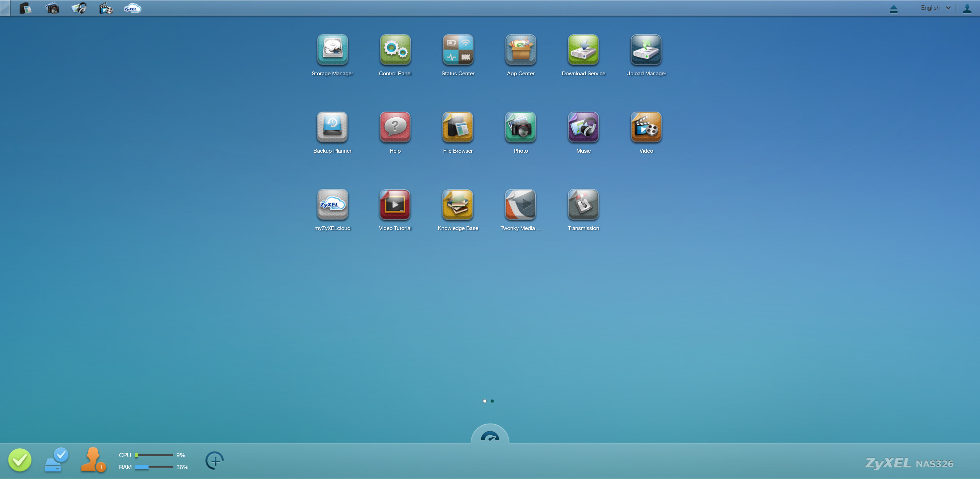This screenshot has width=980, height=479.
Task: Launch the Control Panel
Action: pyautogui.click(x=395, y=50)
